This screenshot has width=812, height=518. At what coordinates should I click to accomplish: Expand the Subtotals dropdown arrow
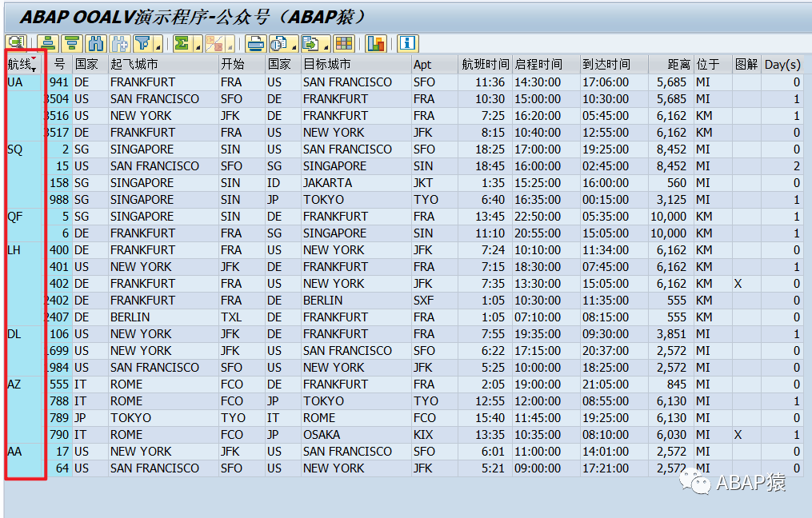coord(230,43)
